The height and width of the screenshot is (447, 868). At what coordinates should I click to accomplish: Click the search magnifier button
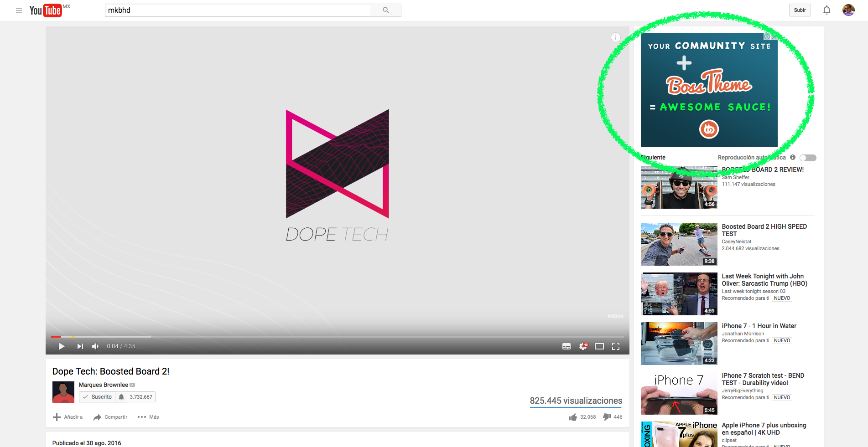tap(386, 10)
